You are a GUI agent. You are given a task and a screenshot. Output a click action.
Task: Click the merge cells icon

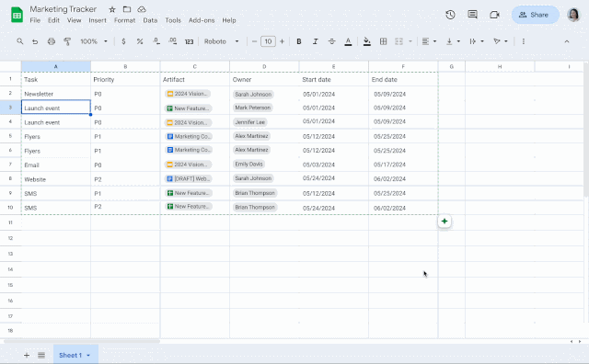[x=398, y=41]
